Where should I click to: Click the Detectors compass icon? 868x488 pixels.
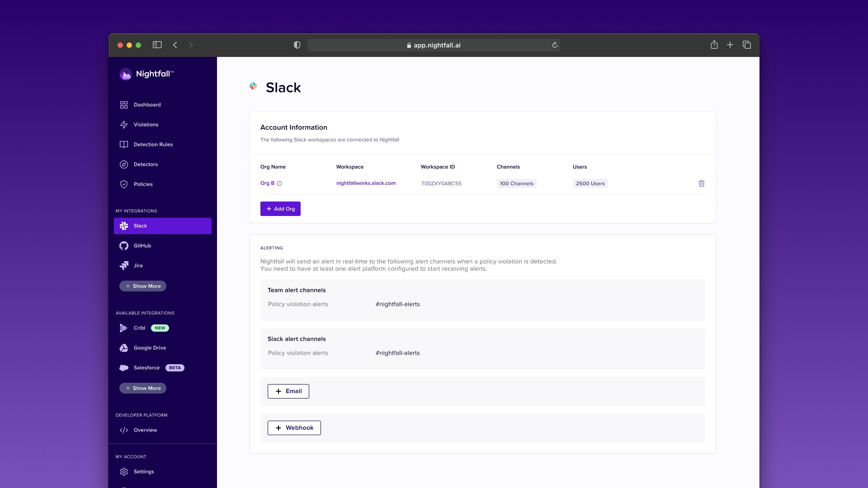click(x=124, y=164)
